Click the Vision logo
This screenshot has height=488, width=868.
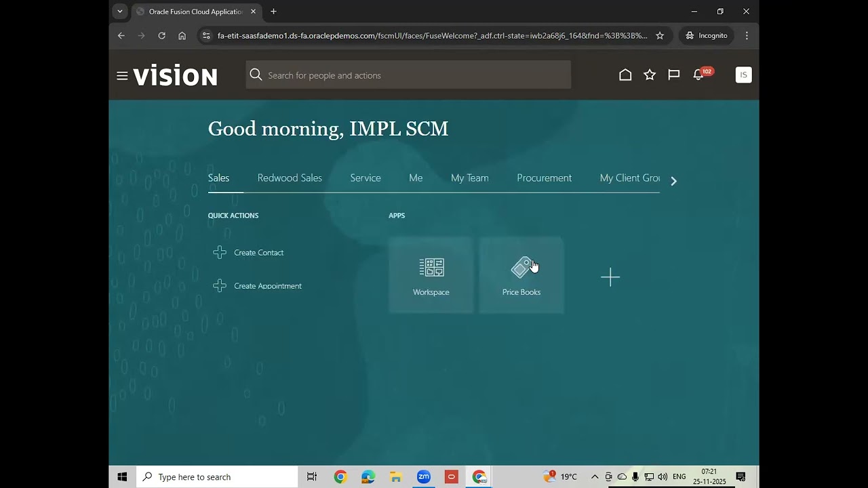click(176, 76)
